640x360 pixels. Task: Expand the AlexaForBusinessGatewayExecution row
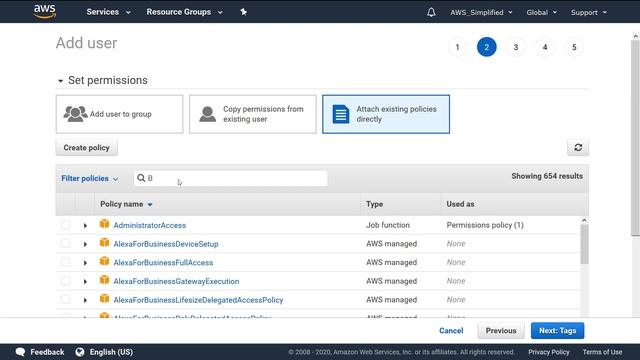point(85,282)
